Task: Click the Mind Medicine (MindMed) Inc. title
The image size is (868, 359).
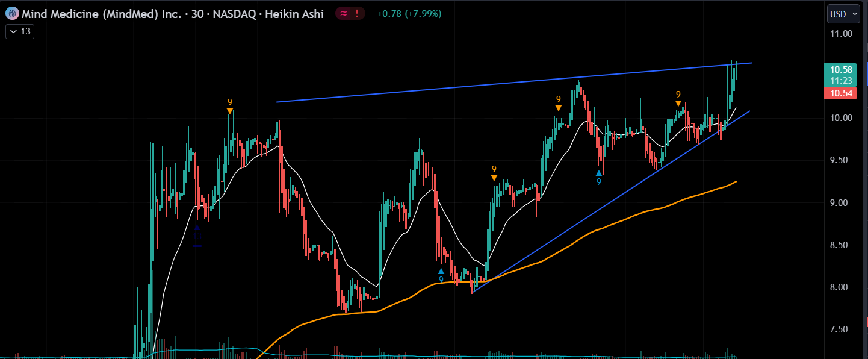Action: (101, 13)
